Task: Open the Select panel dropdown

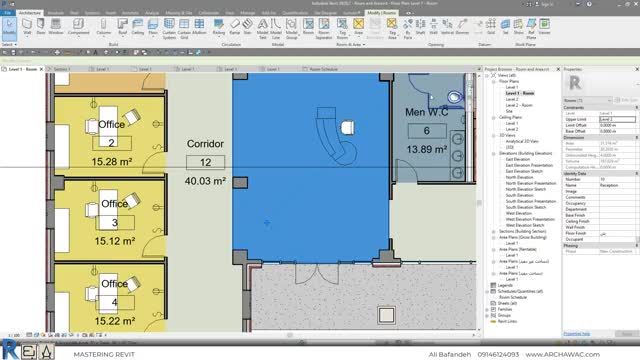Action: 9,44
